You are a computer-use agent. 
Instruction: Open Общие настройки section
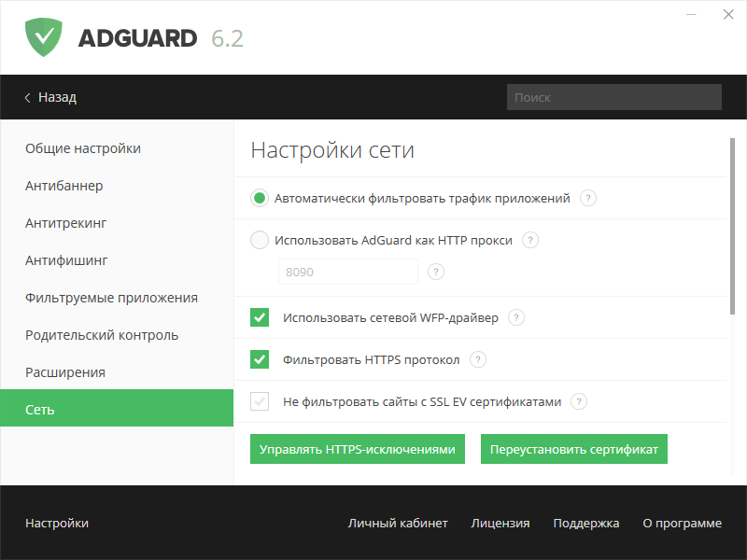click(117, 148)
